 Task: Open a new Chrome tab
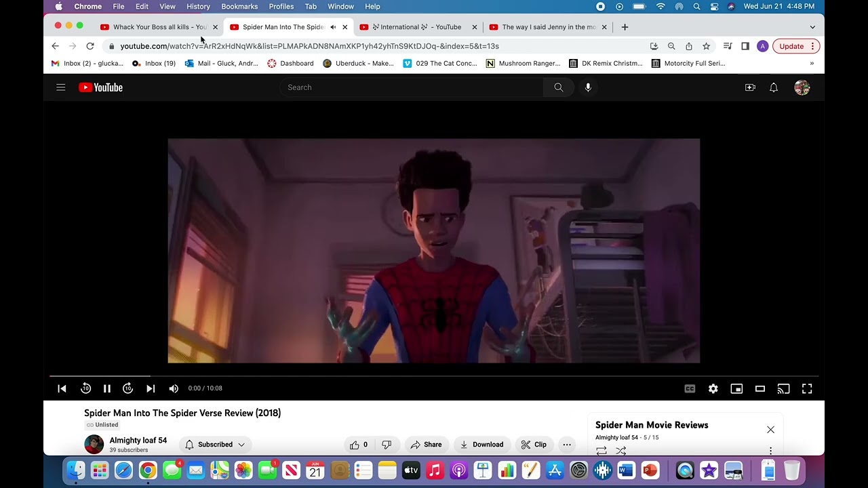[625, 27]
